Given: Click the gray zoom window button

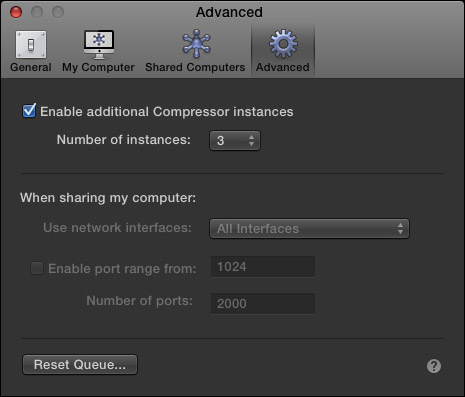Looking at the screenshot, I should [58, 12].
